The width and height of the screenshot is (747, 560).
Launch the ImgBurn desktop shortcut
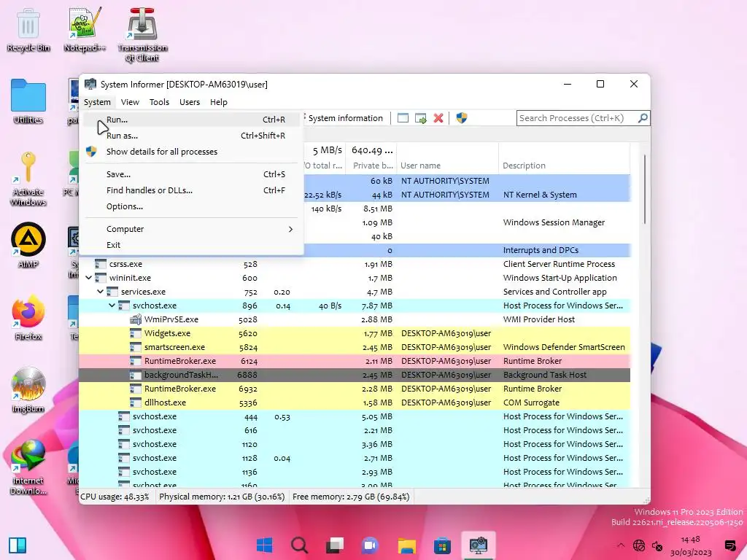[x=28, y=390]
